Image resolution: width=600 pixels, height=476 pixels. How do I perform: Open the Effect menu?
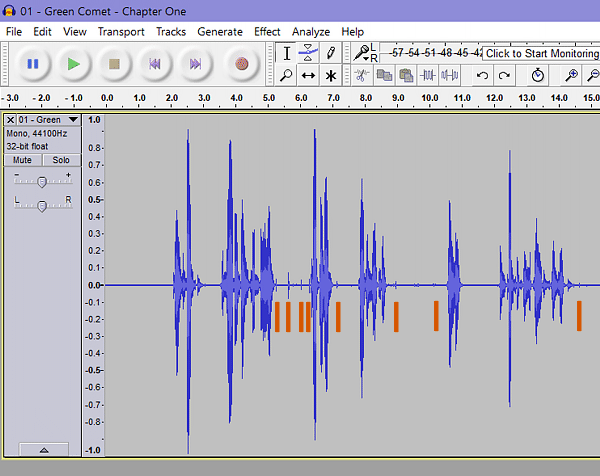(267, 31)
